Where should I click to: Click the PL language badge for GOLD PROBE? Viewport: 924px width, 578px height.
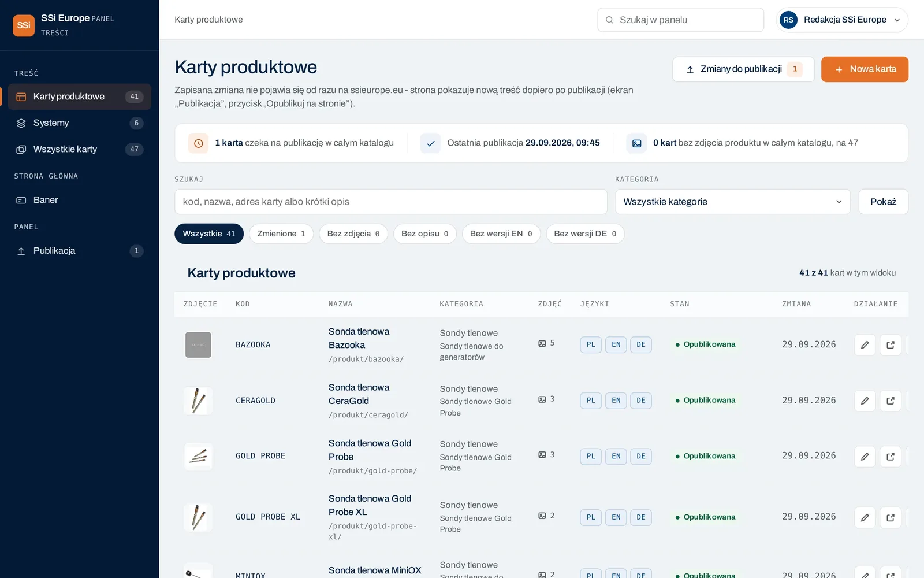(x=591, y=456)
